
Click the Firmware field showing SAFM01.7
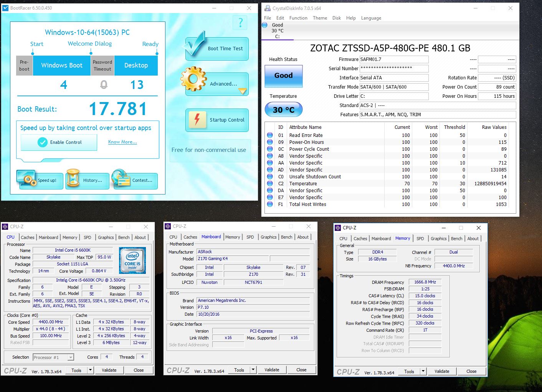point(394,59)
